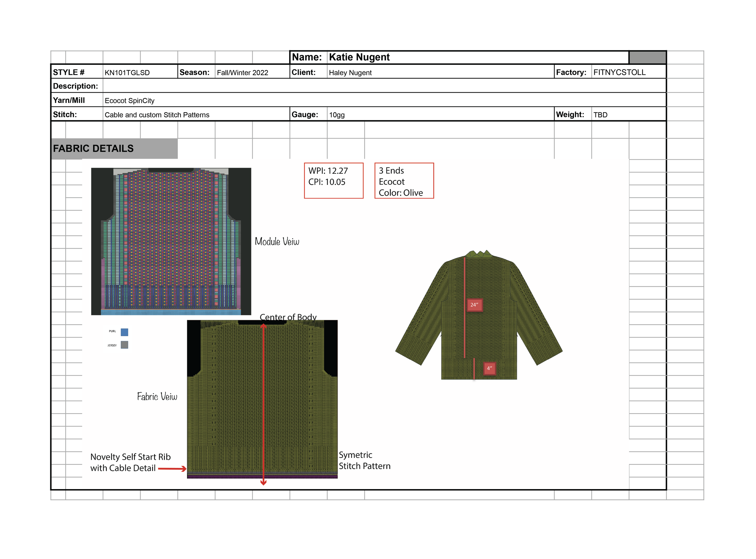Click the gray box beside Katie Nugent
Screen dimensions: 756x559
647,58
